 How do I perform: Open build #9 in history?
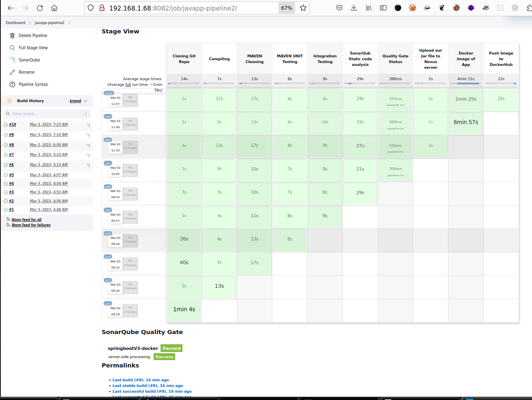click(11, 135)
